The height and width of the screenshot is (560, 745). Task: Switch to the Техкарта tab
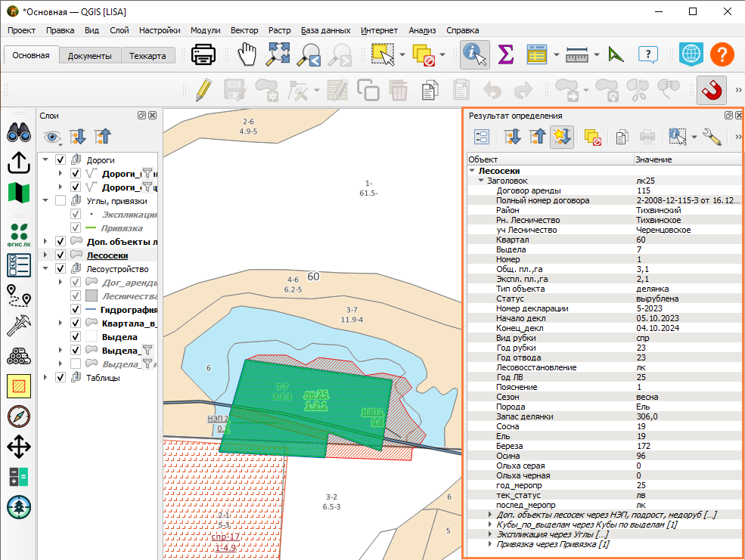(147, 55)
